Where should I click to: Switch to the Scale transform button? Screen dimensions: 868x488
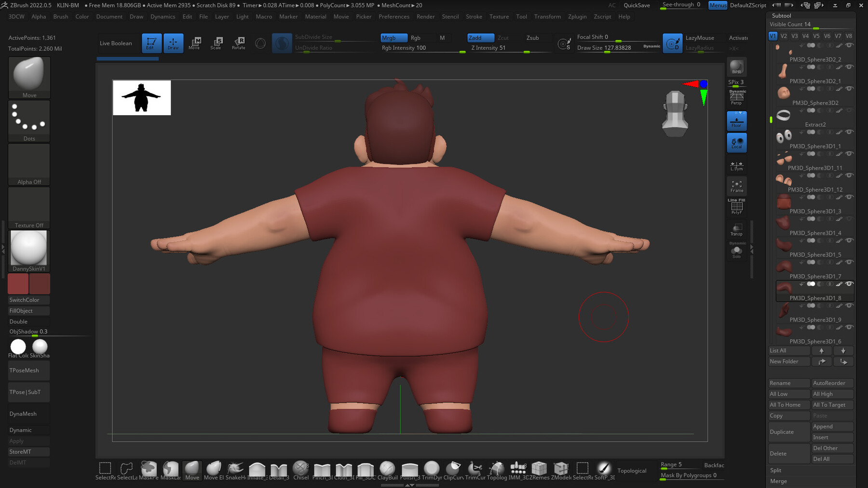tap(216, 43)
